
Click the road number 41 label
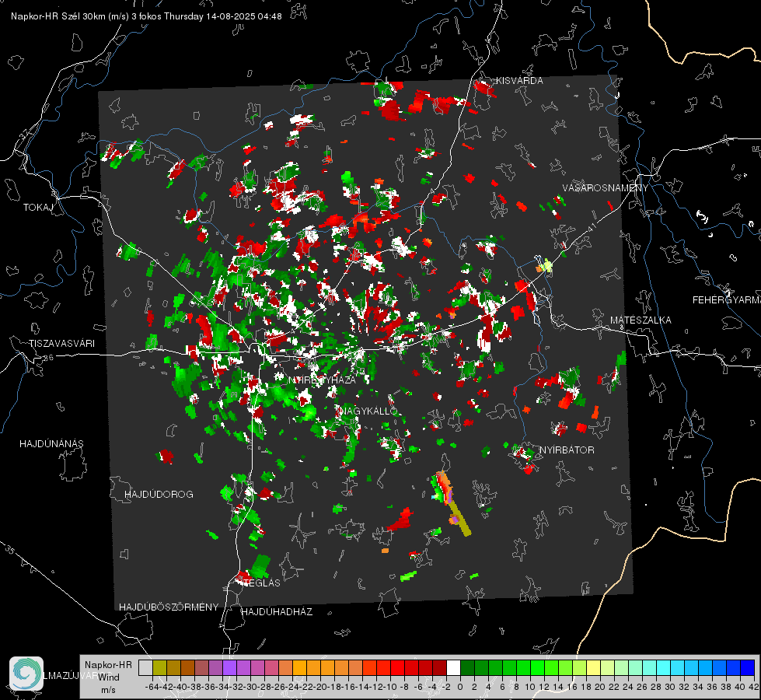coord(592,227)
